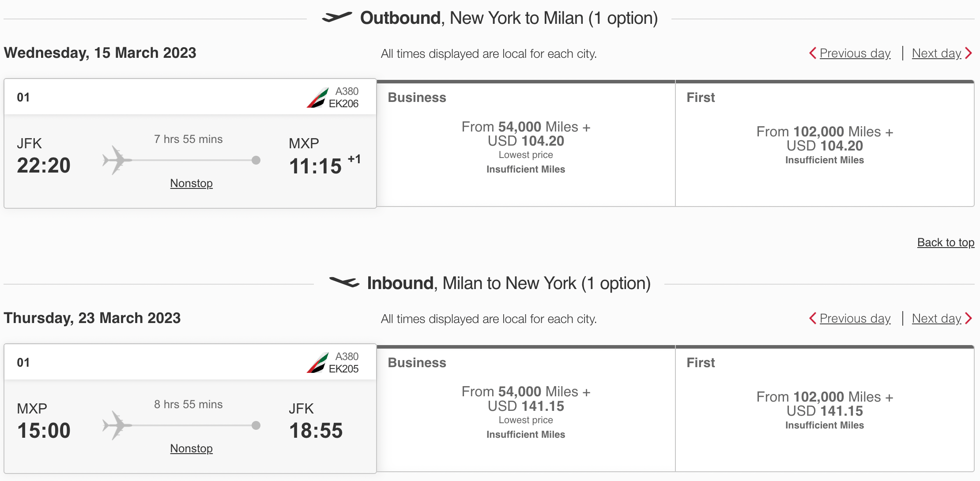Click the red left chevron beside inbound Previous day
The image size is (980, 481).
tap(813, 318)
